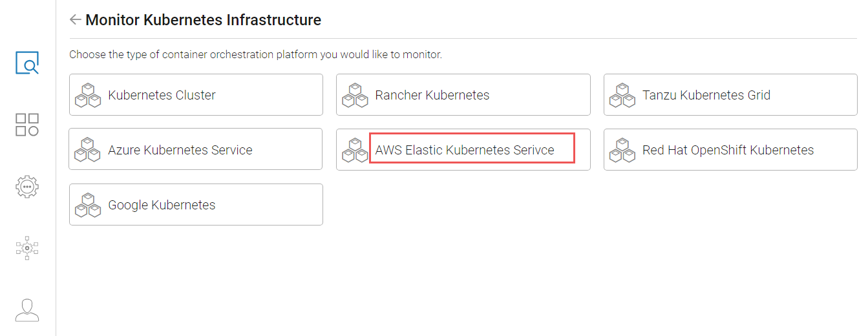Click the cubes icon for Red Hat OpenShift
This screenshot has width=868, height=336.
tap(622, 150)
